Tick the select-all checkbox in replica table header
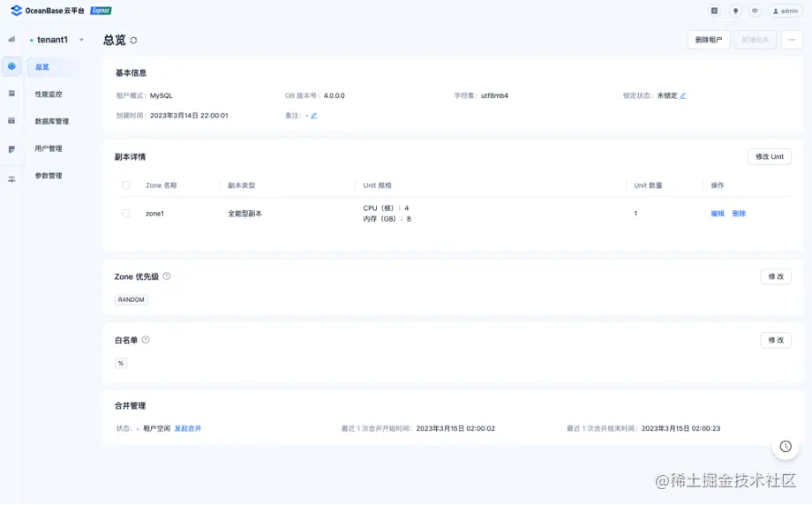The height and width of the screenshot is (505, 812). (126, 185)
